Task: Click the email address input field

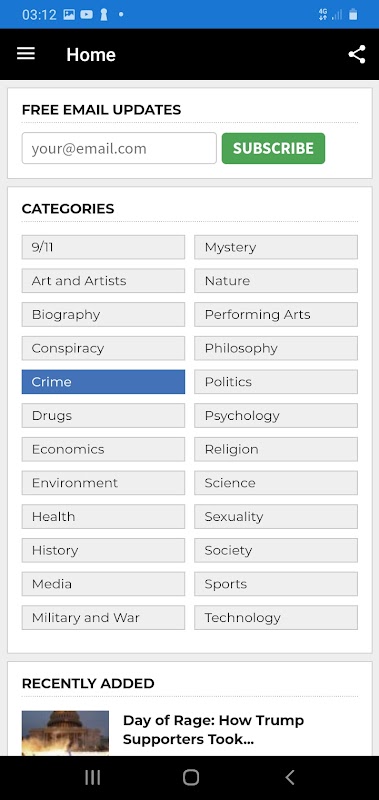Action: (x=119, y=148)
